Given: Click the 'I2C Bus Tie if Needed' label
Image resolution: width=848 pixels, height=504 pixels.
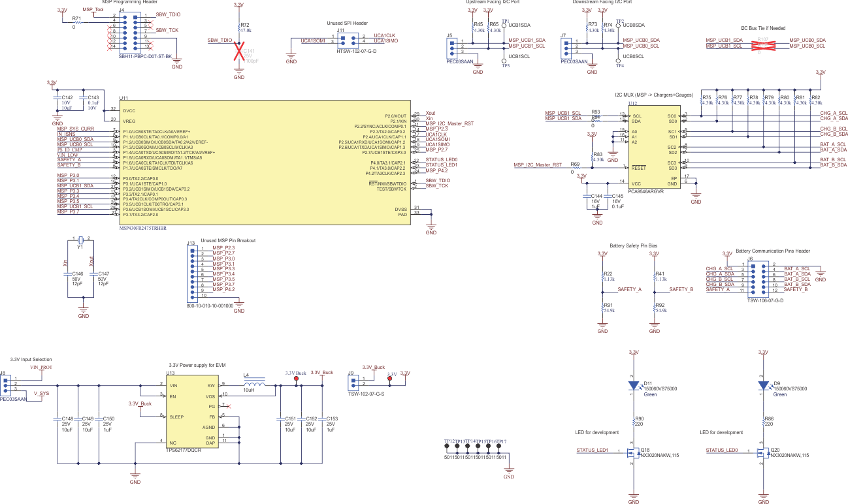Looking at the screenshot, I should (x=762, y=29).
